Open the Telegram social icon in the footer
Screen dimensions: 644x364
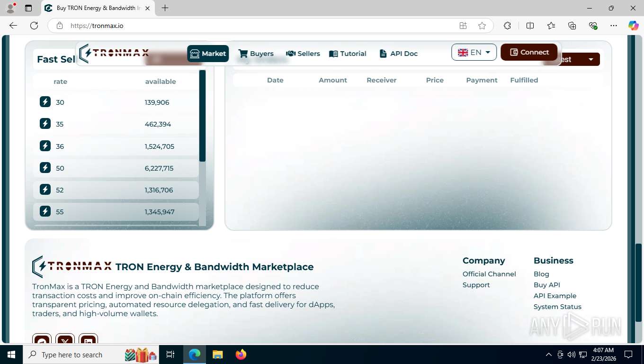pyautogui.click(x=42, y=339)
